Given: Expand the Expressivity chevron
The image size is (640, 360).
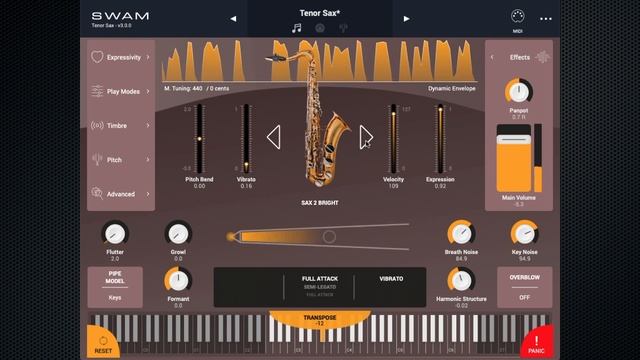Looking at the screenshot, I should pos(148,57).
